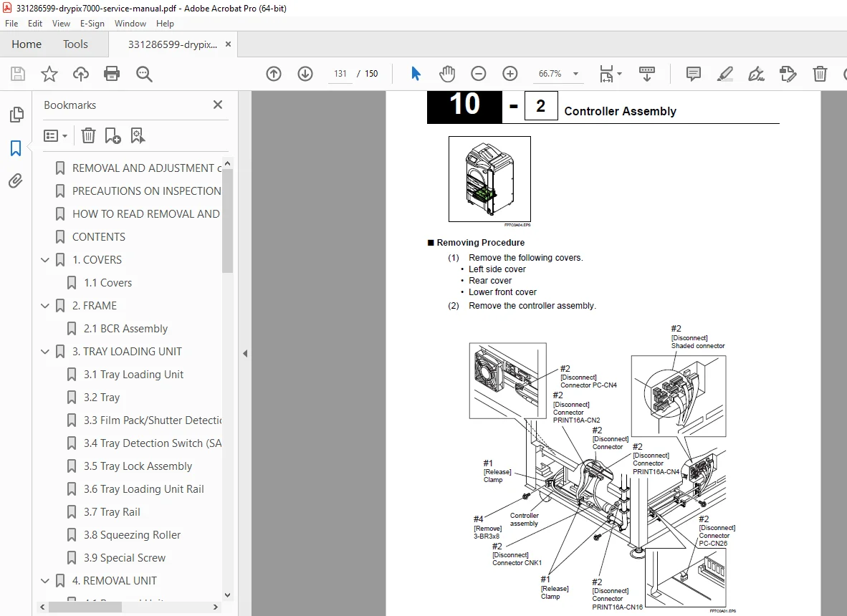Zoom out with minus button
The image size is (847, 616).
point(479,74)
